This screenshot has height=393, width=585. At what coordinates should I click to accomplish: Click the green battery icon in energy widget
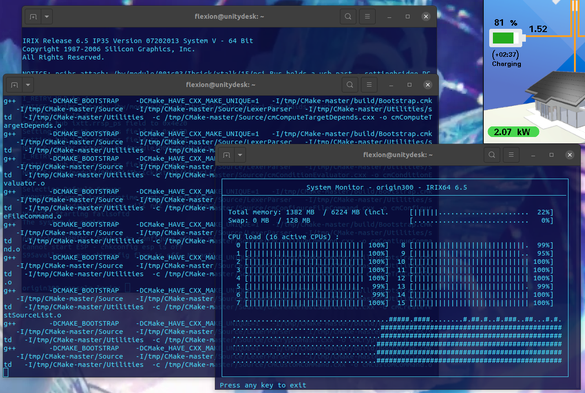pos(507,38)
